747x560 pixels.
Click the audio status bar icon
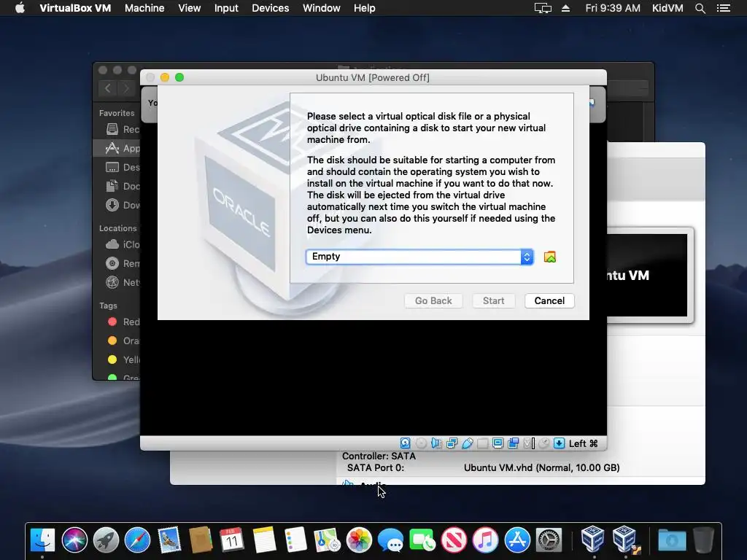436,443
